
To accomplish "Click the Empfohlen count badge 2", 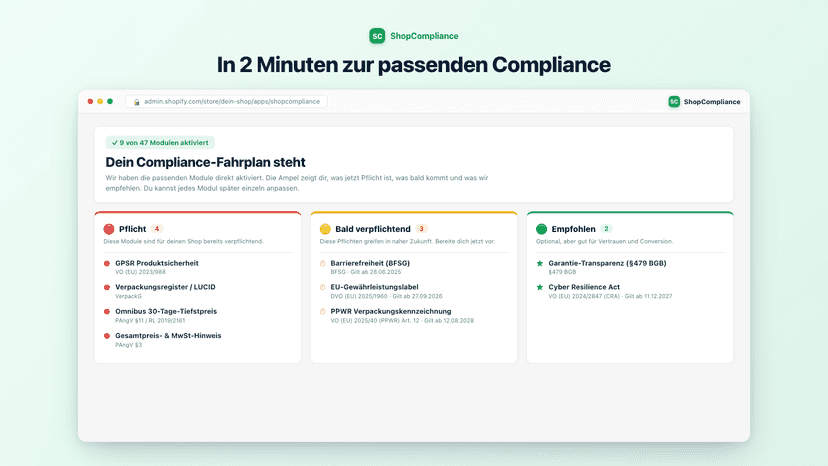I will pyautogui.click(x=606, y=229).
